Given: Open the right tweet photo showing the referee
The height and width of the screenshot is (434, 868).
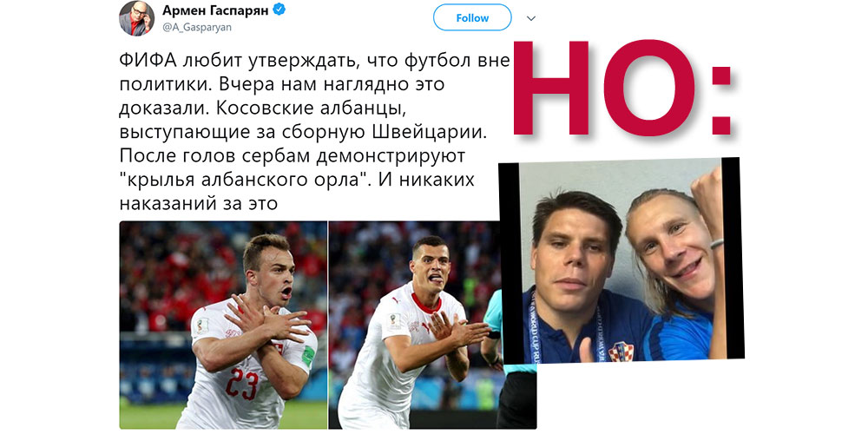Looking at the screenshot, I should click(x=415, y=325).
